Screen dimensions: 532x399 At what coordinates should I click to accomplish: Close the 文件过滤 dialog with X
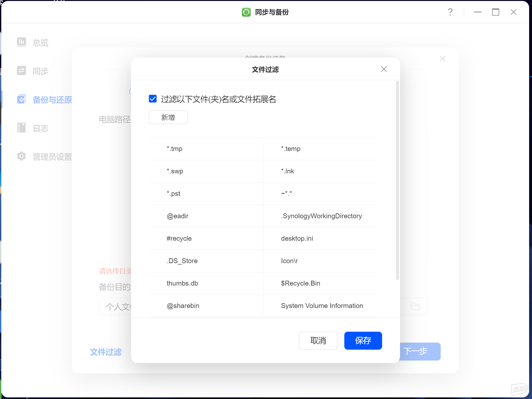coord(384,69)
